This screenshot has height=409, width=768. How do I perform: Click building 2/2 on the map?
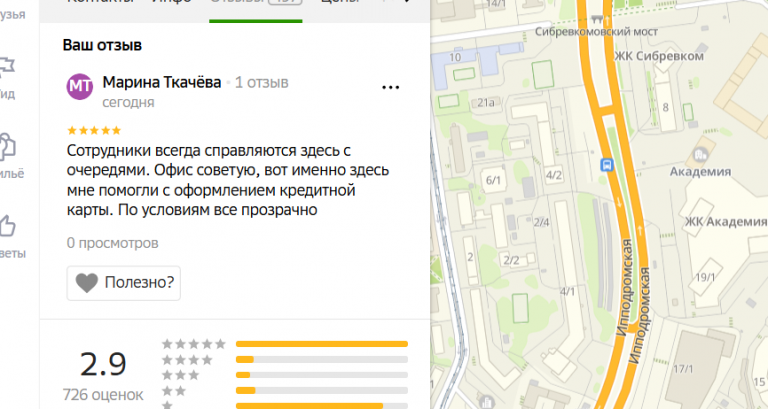511,260
